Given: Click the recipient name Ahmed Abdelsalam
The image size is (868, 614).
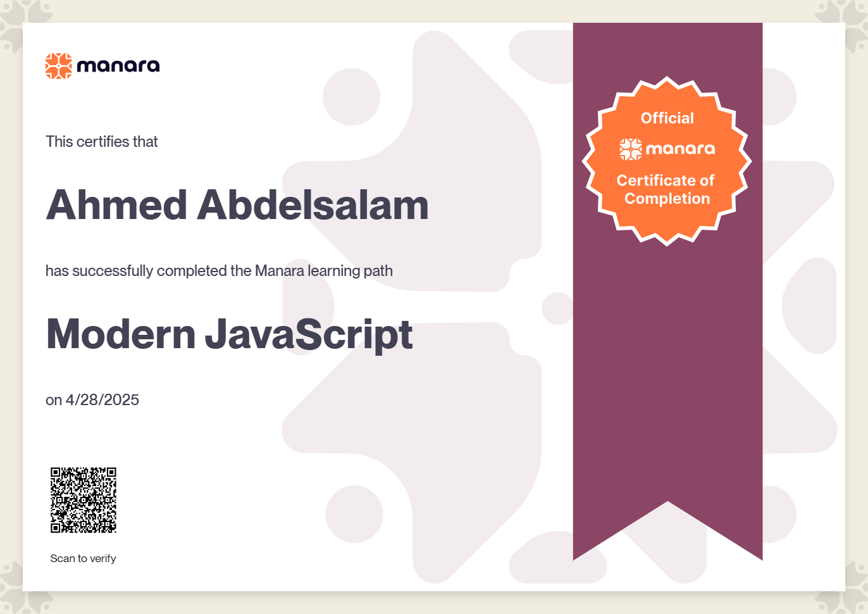Looking at the screenshot, I should tap(237, 205).
